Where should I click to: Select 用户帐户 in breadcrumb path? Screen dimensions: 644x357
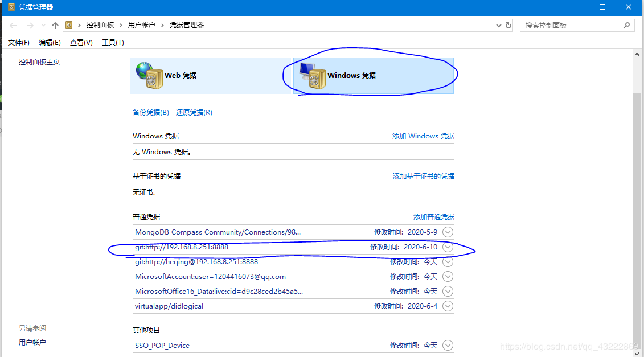pyautogui.click(x=142, y=25)
